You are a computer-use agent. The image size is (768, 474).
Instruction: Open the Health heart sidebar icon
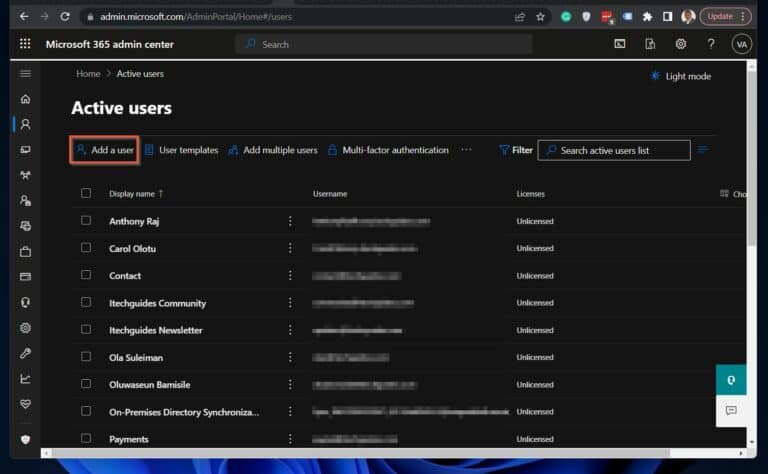(x=25, y=404)
